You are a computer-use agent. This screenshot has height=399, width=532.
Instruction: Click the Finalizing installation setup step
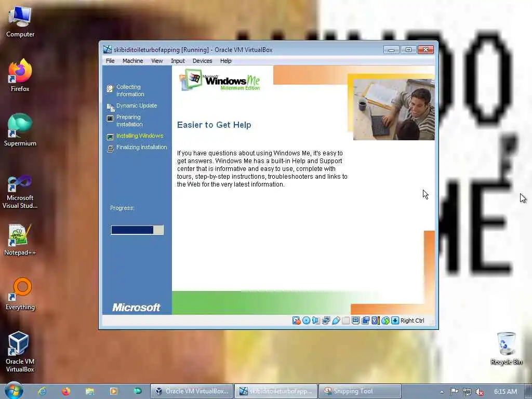[141, 147]
